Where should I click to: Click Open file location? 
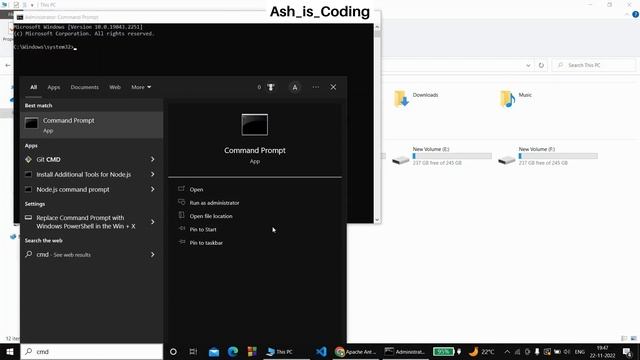(211, 216)
